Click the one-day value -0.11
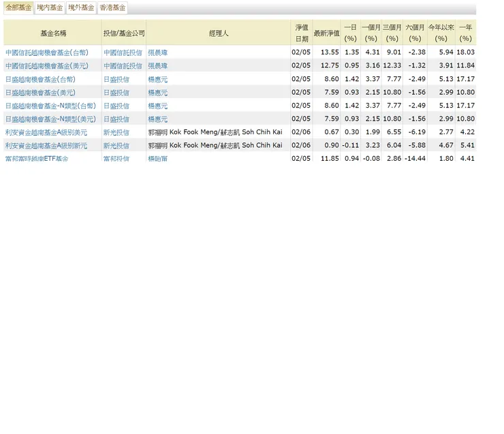The image size is (504, 434). (350, 145)
